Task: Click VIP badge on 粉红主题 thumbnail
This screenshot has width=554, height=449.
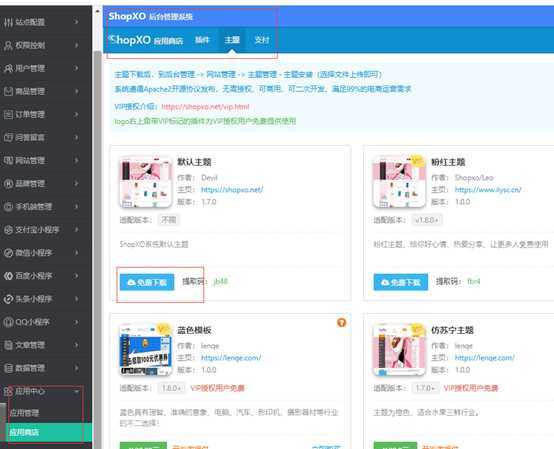Action: click(417, 161)
